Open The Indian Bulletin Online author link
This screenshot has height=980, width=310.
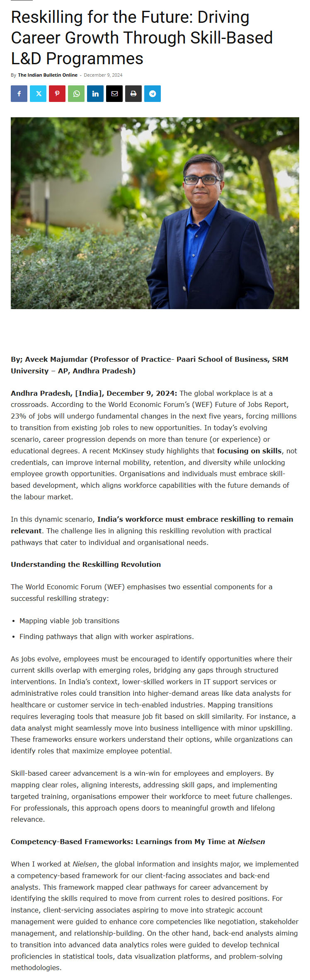48,75
